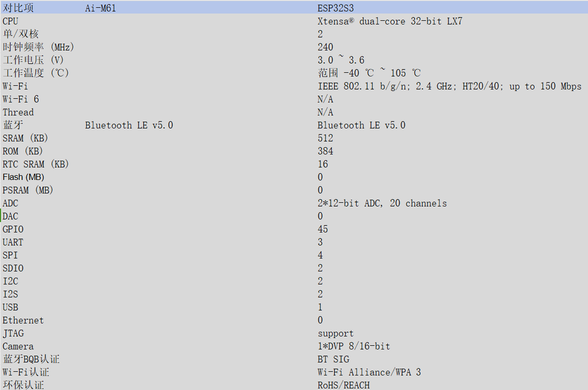Click the Wi-Fi 6 row label
The width and height of the screenshot is (588, 390).
(x=21, y=99)
